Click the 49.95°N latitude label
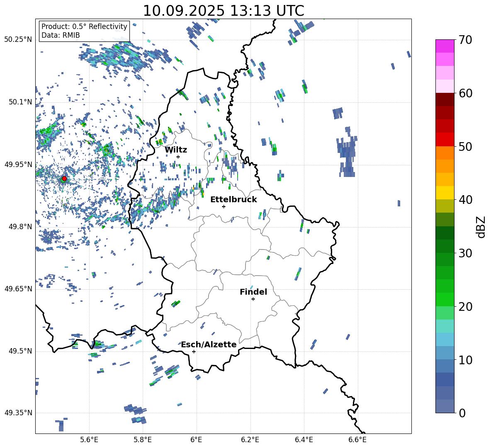 click(x=18, y=165)
